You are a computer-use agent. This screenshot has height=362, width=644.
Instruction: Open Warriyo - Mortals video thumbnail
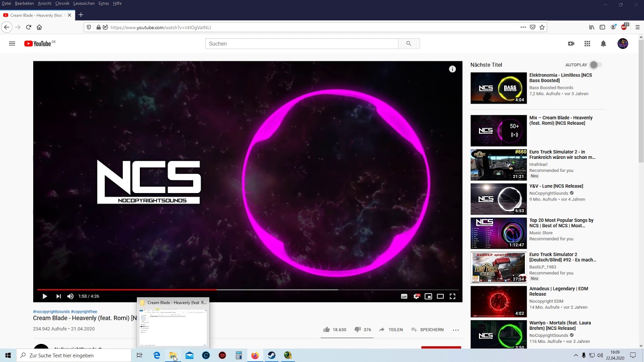(x=499, y=334)
